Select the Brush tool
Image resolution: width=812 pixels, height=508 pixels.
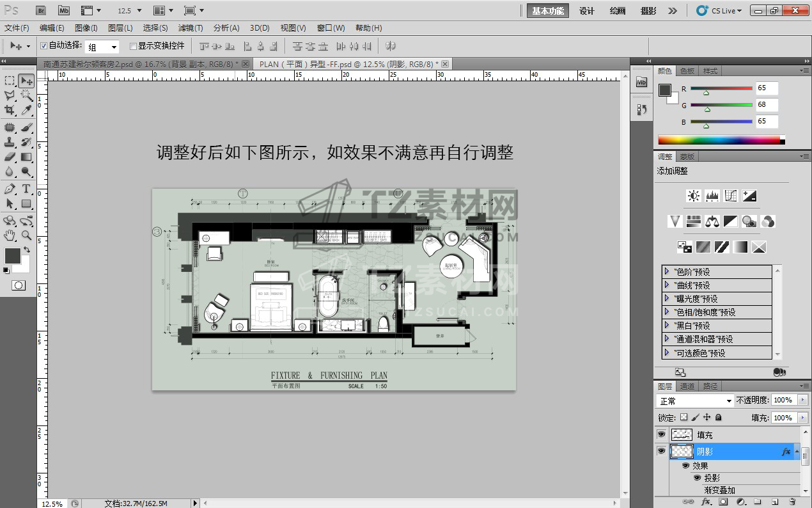click(x=26, y=127)
